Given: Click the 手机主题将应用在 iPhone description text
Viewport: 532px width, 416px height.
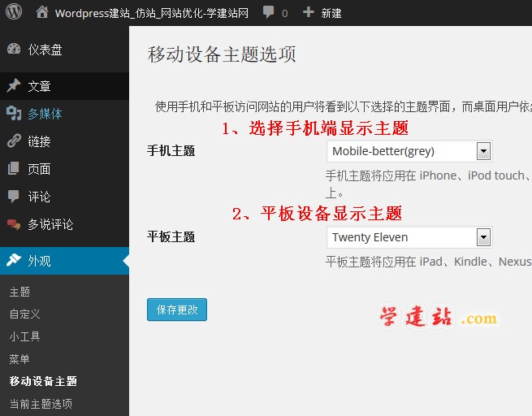Looking at the screenshot, I should pos(429,184).
